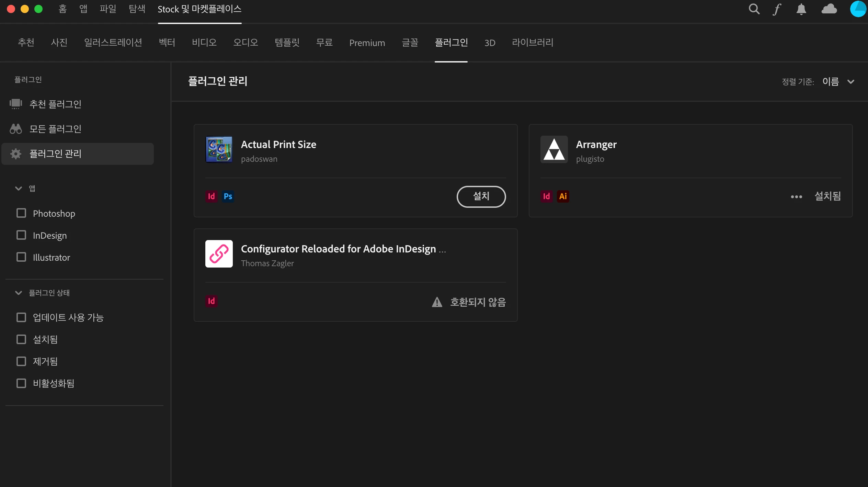Click the Configurator Reloaded link-chain plugin icon

(219, 254)
